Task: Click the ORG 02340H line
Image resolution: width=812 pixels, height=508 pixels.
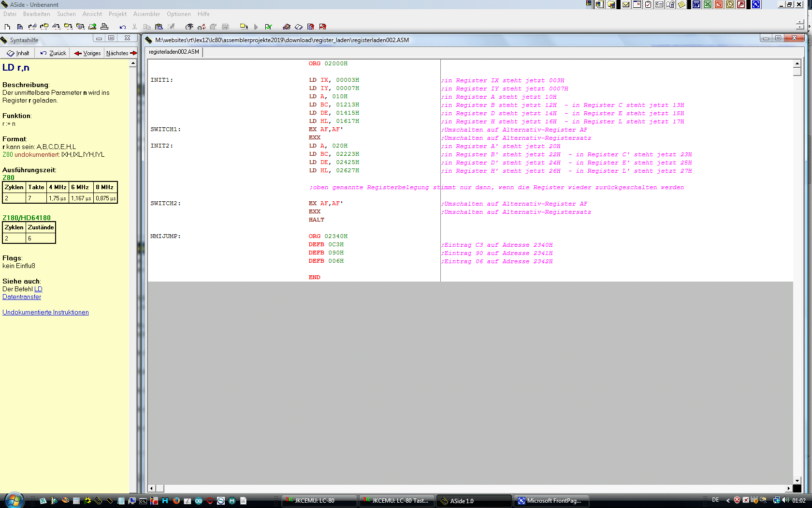Action: [328, 236]
